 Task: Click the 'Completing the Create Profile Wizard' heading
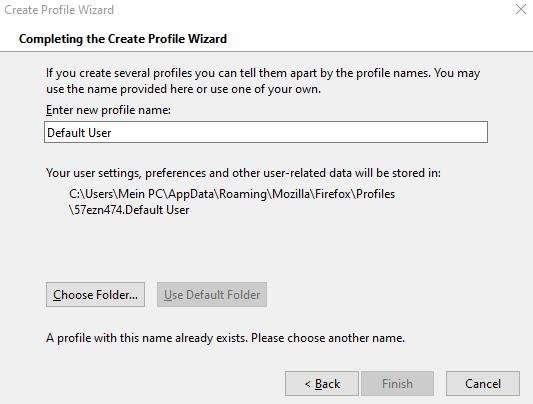(123, 39)
